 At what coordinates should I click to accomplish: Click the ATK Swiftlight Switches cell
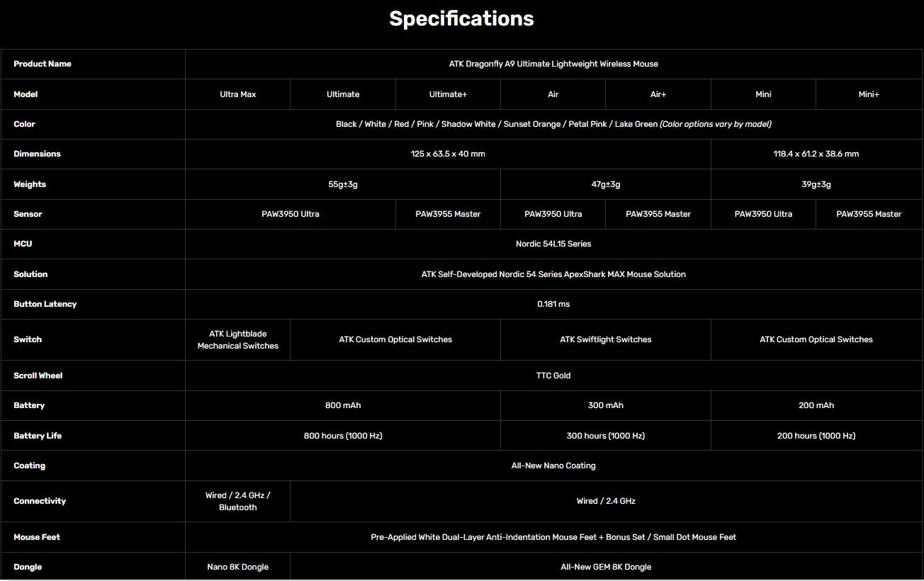[x=606, y=339]
